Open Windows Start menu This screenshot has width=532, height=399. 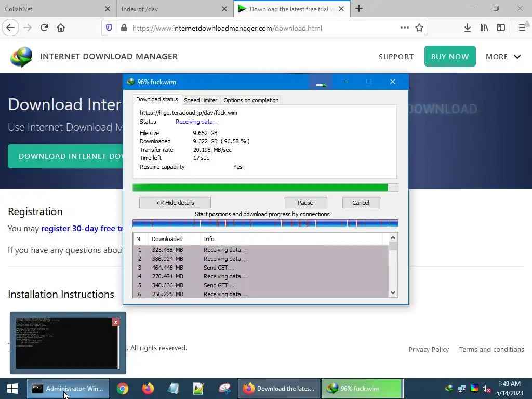[12, 389]
